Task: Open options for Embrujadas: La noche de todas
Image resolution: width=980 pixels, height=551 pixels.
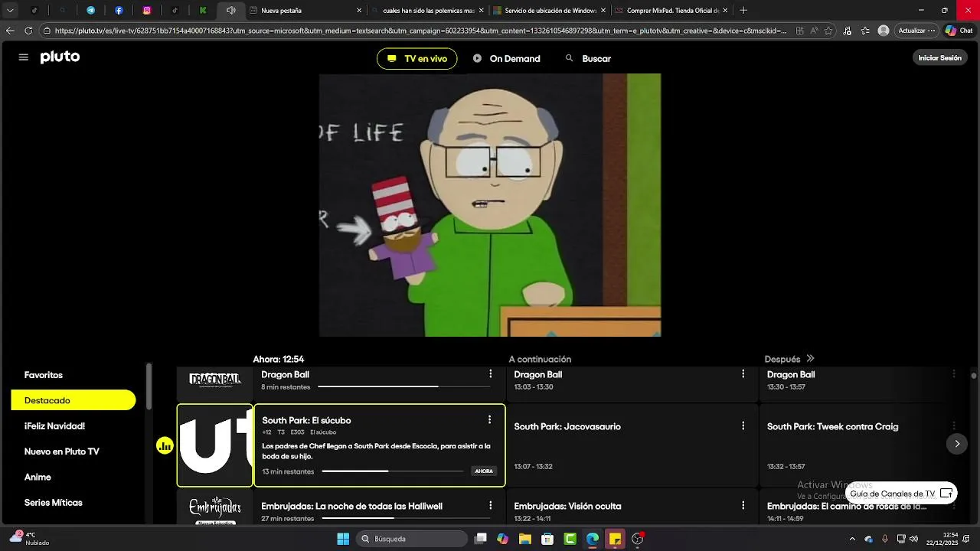Action: 491,506
